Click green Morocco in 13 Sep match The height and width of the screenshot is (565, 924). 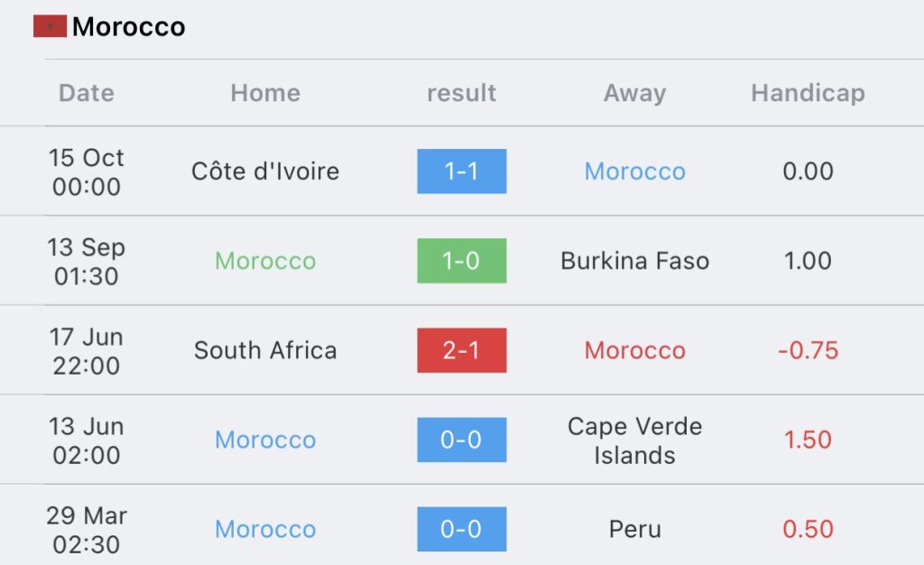265,261
